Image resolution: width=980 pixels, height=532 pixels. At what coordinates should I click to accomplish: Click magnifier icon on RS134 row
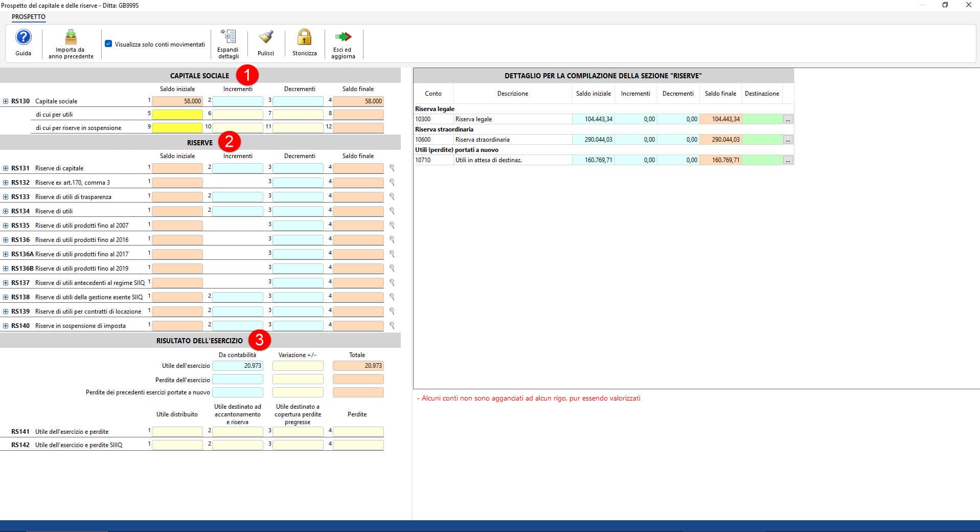pyautogui.click(x=392, y=211)
